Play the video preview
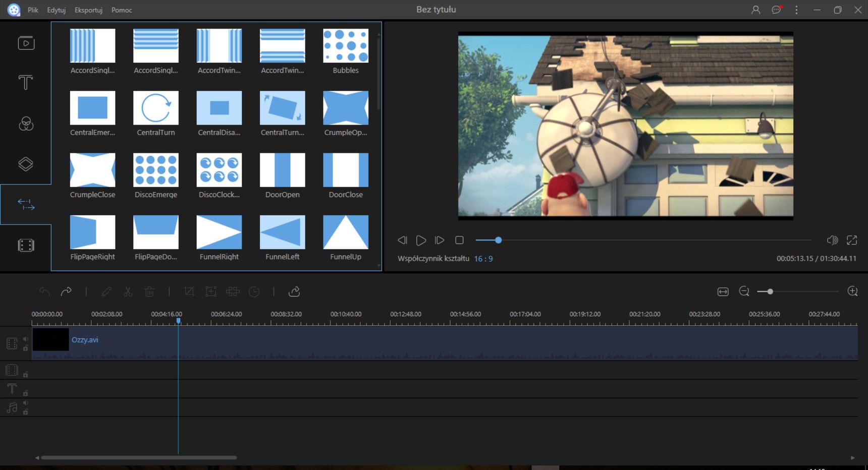This screenshot has width=868, height=470. pyautogui.click(x=421, y=241)
